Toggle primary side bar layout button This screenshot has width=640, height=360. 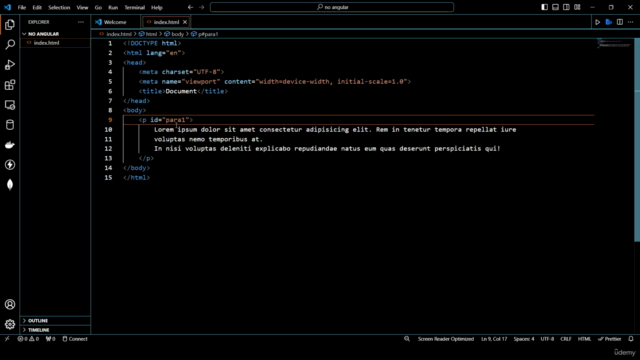point(544,7)
